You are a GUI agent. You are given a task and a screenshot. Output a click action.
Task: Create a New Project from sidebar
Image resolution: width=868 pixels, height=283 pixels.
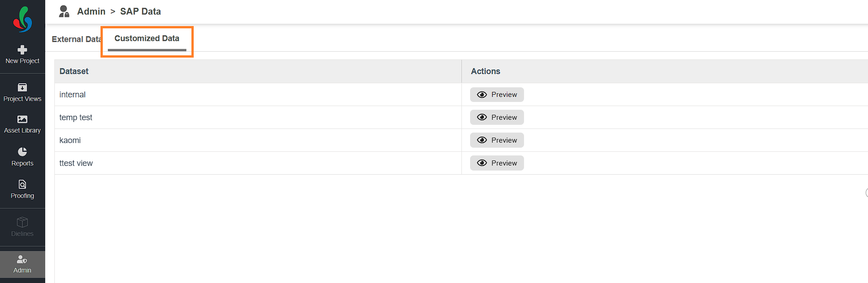click(x=22, y=54)
